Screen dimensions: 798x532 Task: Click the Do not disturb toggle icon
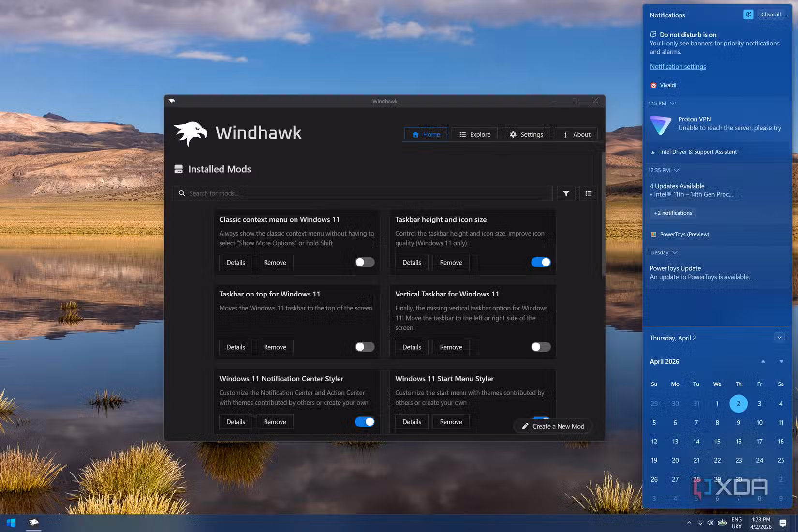coord(748,15)
